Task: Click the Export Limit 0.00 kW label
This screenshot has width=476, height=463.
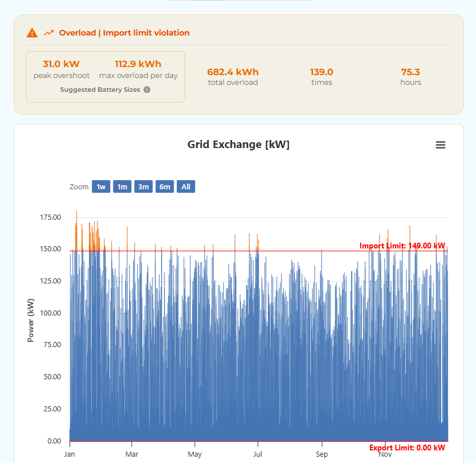Action: point(407,448)
